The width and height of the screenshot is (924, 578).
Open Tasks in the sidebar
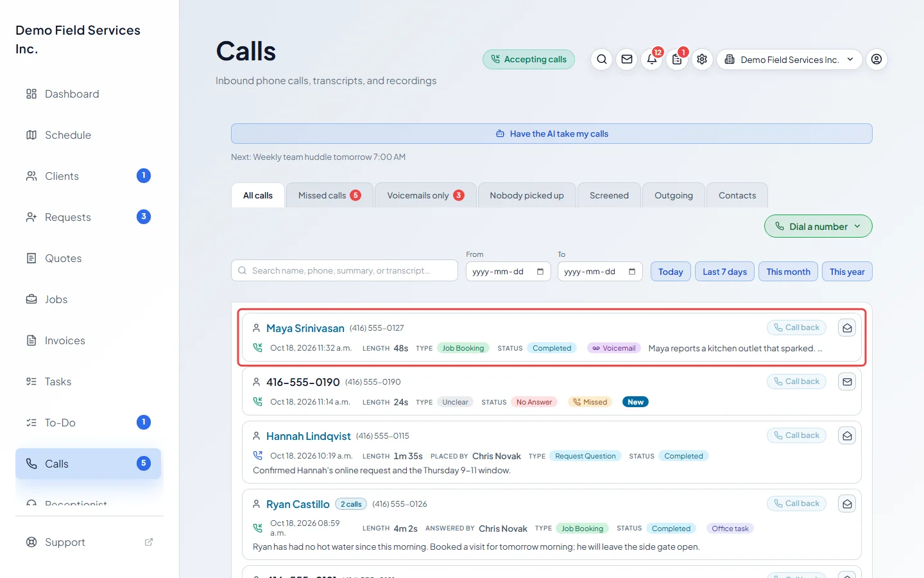point(89,381)
